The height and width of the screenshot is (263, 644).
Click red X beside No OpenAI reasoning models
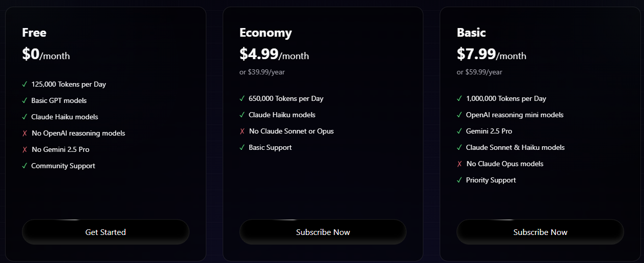(x=24, y=133)
